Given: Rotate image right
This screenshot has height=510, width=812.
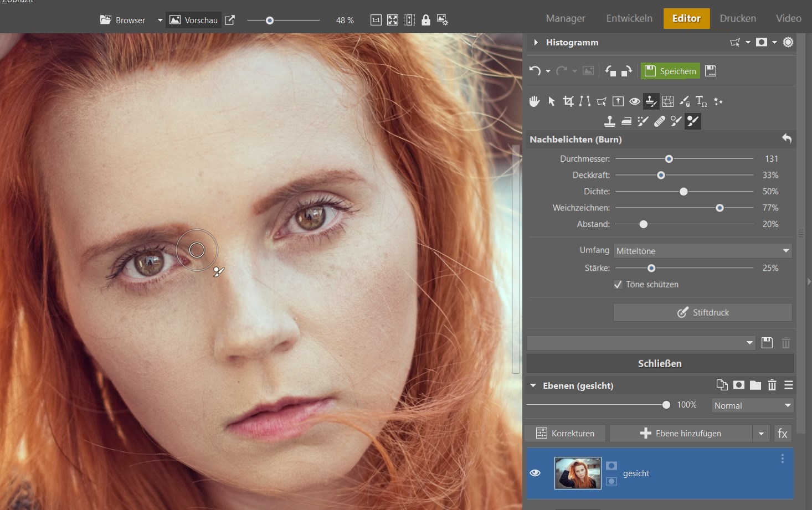Looking at the screenshot, I should (x=627, y=71).
